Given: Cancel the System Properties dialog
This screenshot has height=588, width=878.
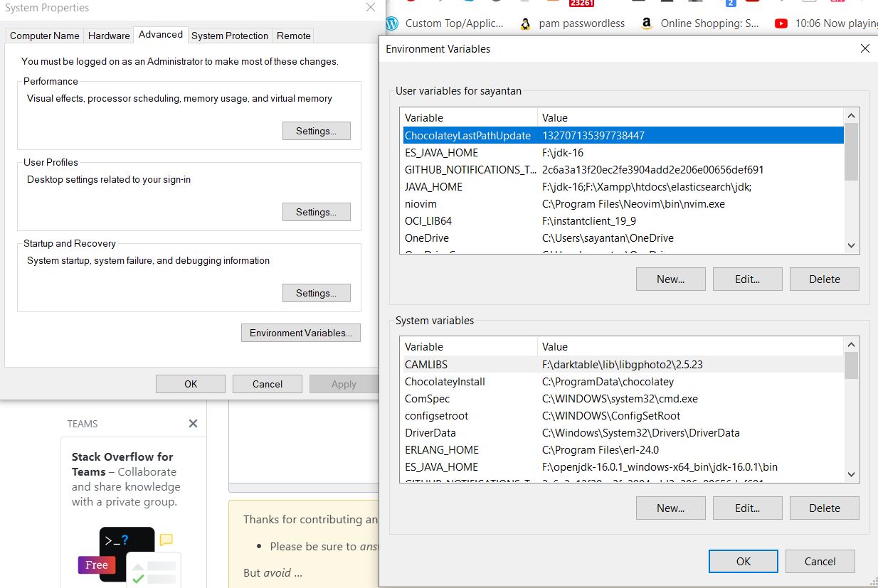Looking at the screenshot, I should point(268,384).
